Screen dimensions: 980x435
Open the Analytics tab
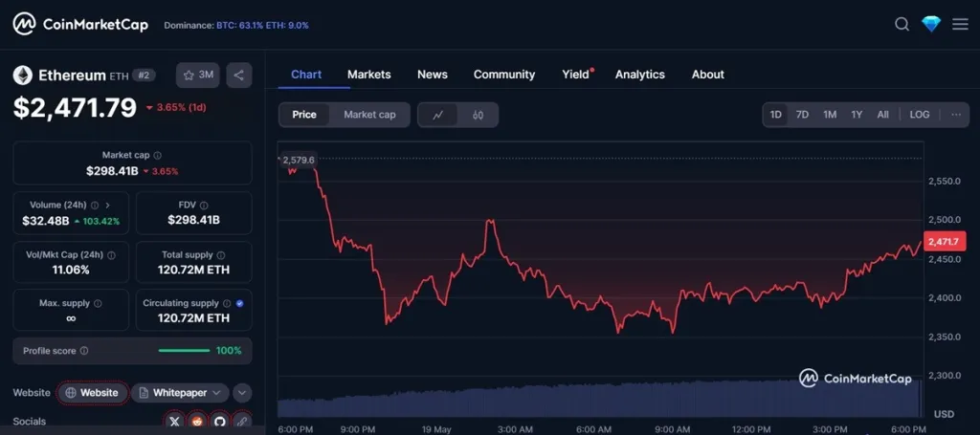640,75
